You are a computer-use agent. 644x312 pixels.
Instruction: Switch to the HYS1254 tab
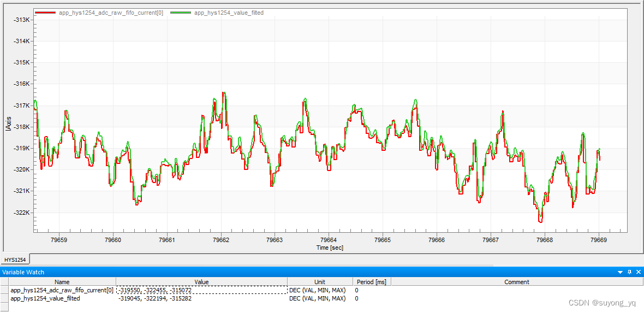(15, 260)
